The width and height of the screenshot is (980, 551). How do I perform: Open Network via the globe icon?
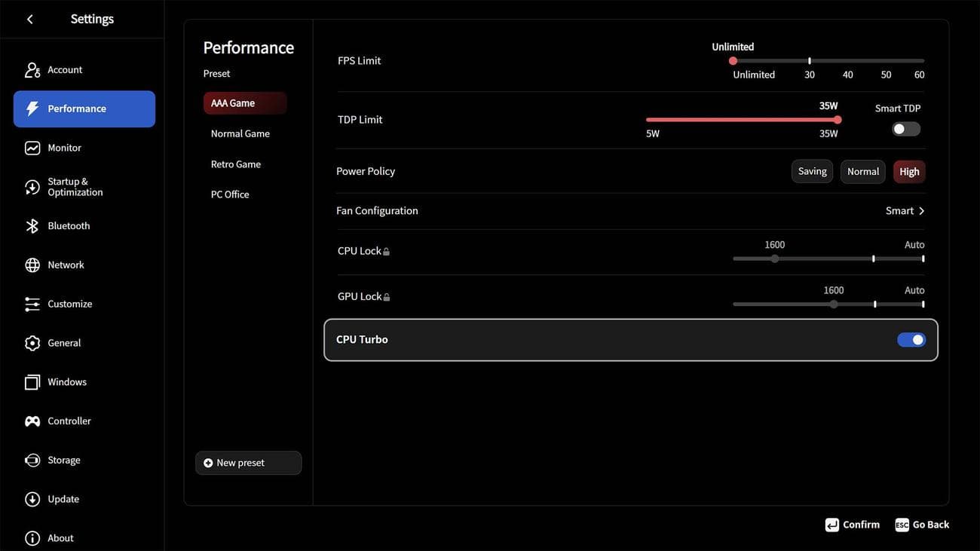coord(32,265)
